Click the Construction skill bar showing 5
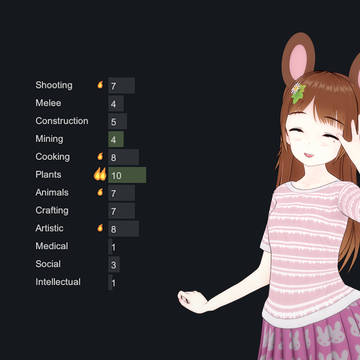Screen dimensions: 360x360 coord(117,121)
